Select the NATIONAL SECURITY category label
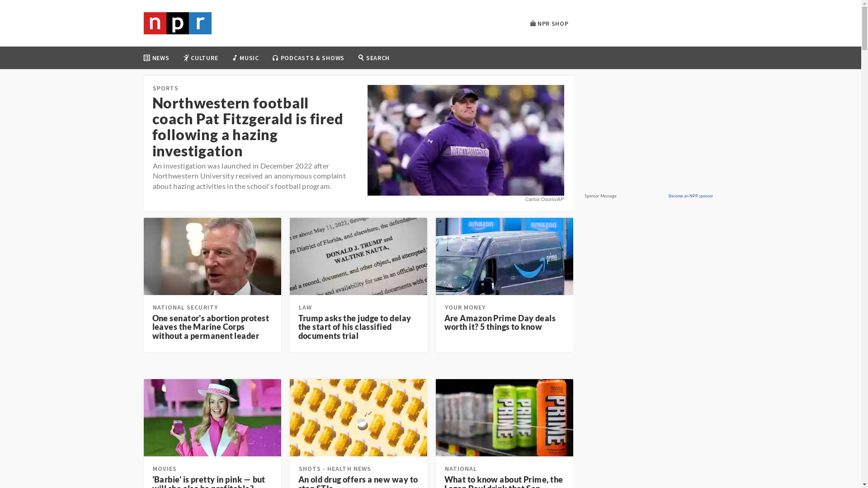The height and width of the screenshot is (488, 868). [x=185, y=307]
